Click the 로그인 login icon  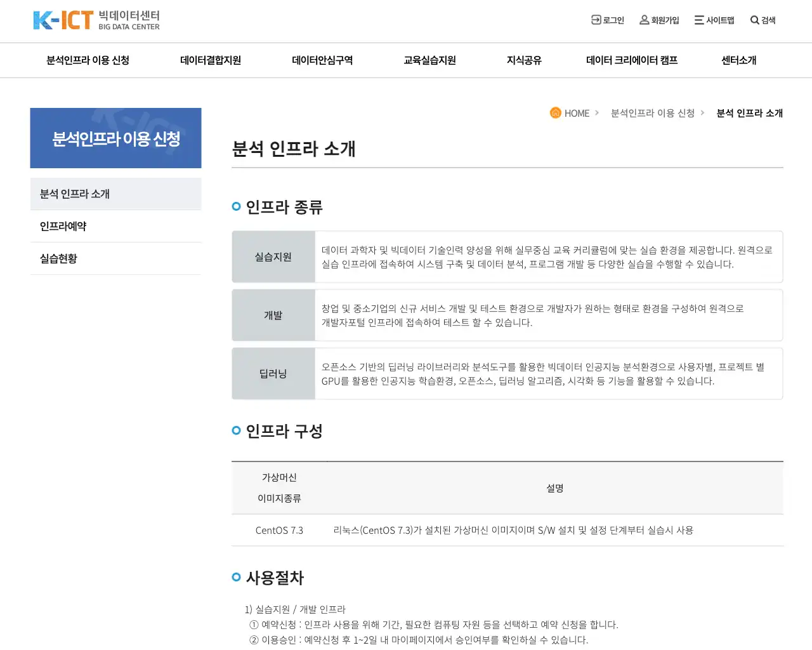(x=596, y=20)
